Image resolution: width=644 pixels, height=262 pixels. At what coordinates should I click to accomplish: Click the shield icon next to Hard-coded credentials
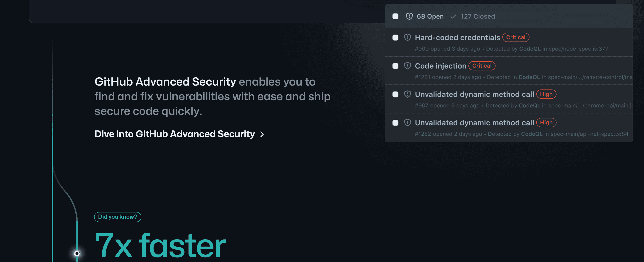(x=408, y=37)
